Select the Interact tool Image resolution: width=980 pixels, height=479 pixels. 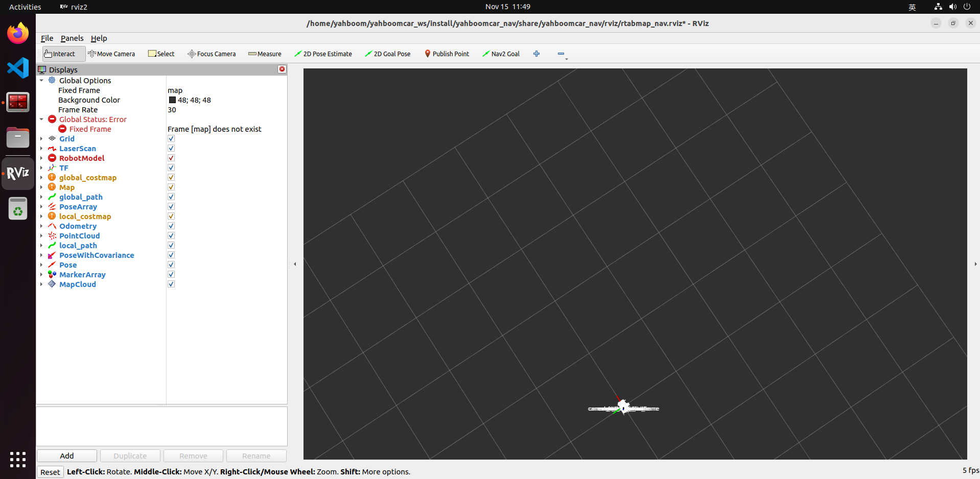tap(63, 54)
